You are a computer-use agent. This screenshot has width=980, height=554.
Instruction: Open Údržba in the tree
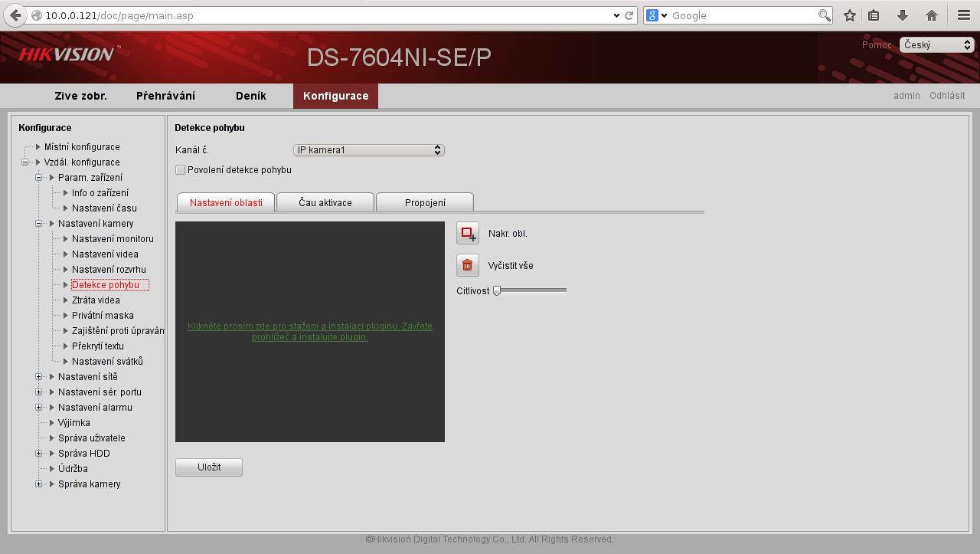pos(73,469)
